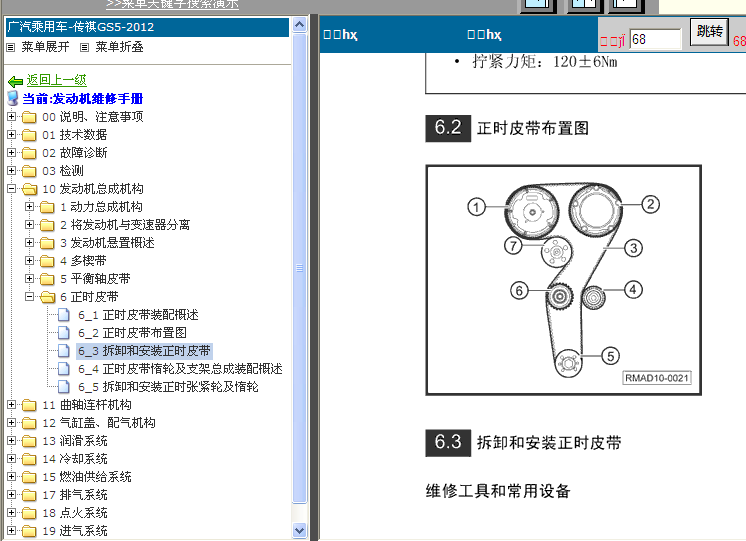Open 6_4 正时皮带惰轮及支架总成装配概述
The height and width of the screenshot is (541, 746).
[180, 369]
